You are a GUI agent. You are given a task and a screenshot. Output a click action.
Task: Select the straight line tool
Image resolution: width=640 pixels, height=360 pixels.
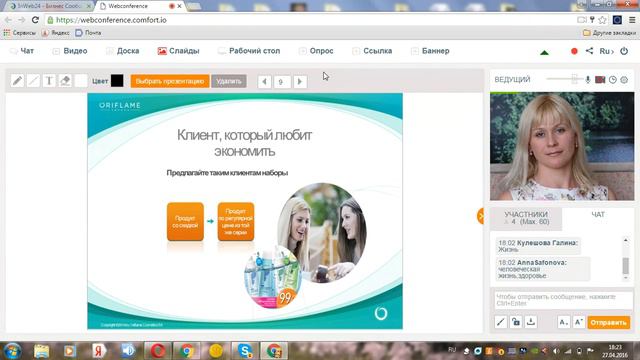[33, 81]
